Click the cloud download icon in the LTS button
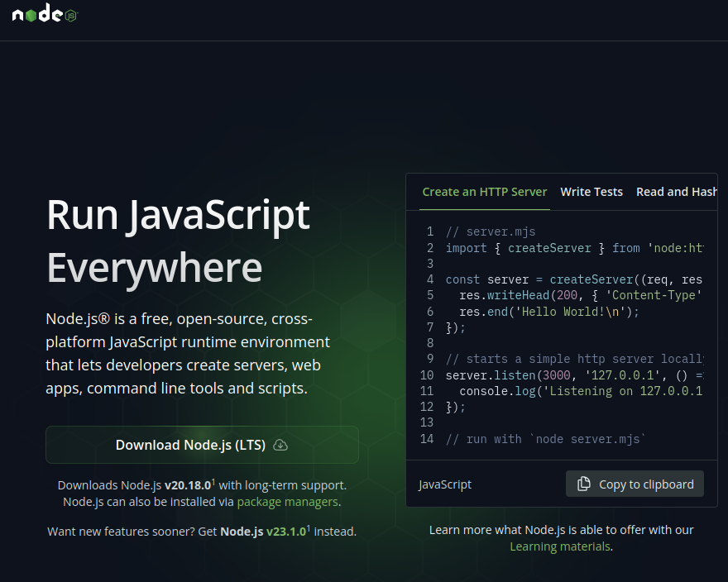This screenshot has width=728, height=582. click(280, 445)
